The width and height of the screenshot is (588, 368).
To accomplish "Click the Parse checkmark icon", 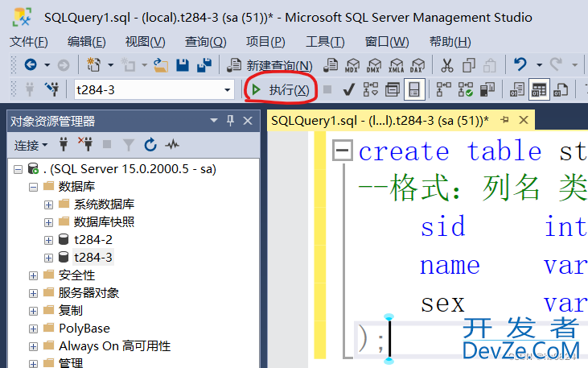I will click(349, 89).
